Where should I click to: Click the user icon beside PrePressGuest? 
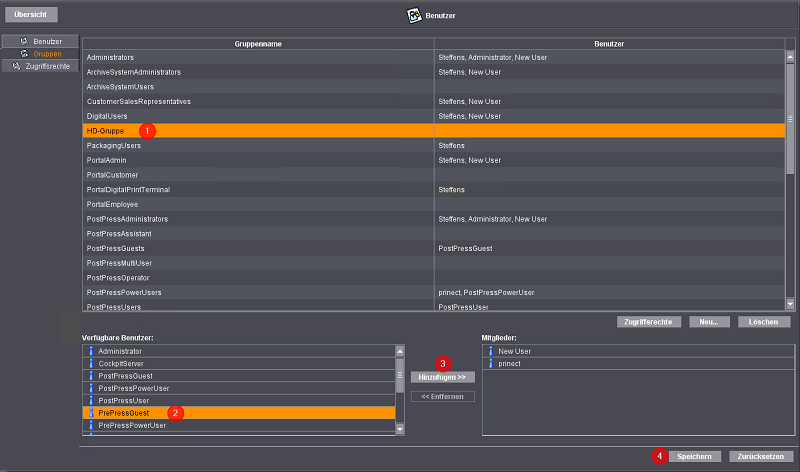(x=91, y=412)
